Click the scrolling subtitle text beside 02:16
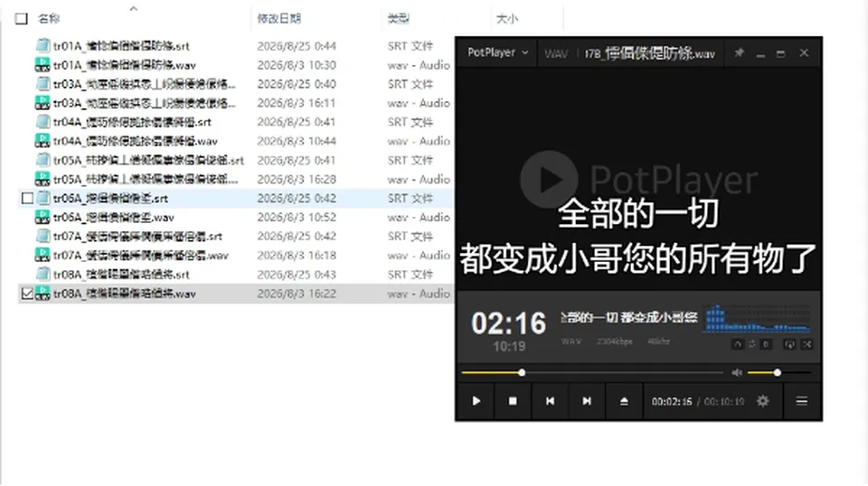Viewport: 868px width, 486px height. (x=628, y=317)
